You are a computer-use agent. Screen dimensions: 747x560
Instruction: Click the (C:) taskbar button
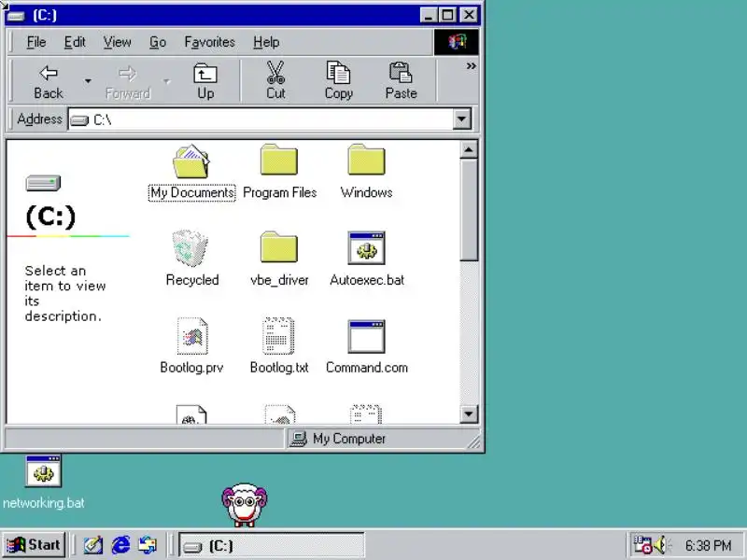pyautogui.click(x=272, y=546)
